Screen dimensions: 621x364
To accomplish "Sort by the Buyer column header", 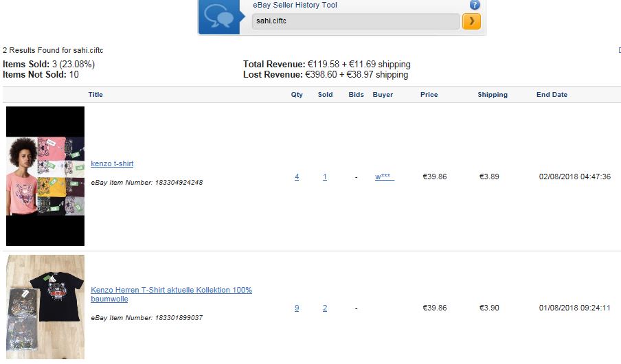I will 383,95.
